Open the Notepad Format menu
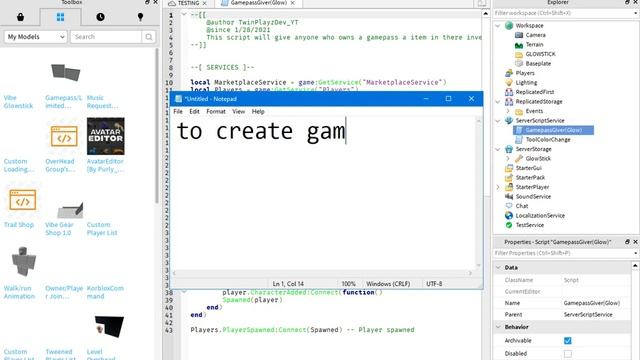This screenshot has height=360, width=640. [x=216, y=111]
